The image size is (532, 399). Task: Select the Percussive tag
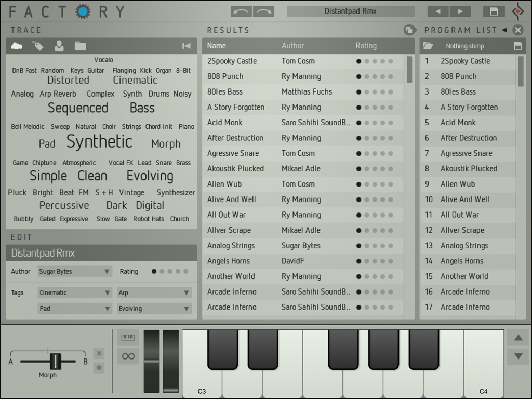64,205
